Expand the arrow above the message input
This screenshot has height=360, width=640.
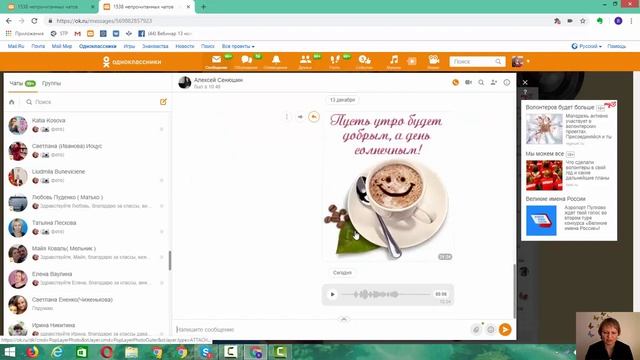tap(344, 319)
